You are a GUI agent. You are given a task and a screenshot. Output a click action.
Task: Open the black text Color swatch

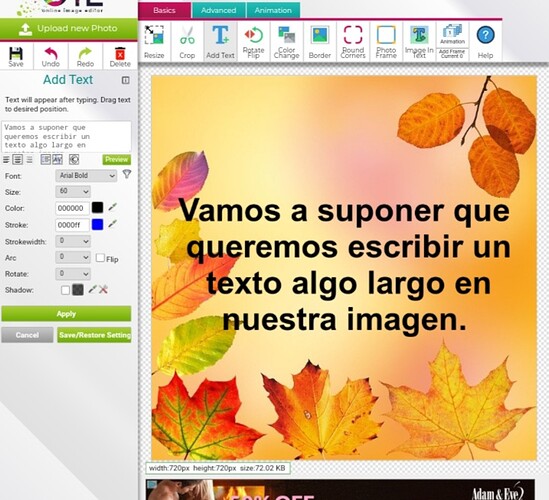(97, 207)
